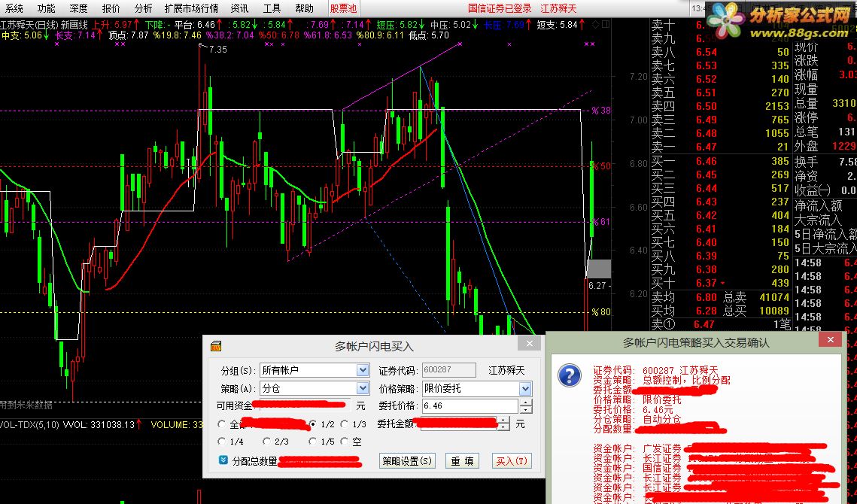Click the 7.35 high price label on chart
The width and height of the screenshot is (857, 504).
click(x=217, y=49)
